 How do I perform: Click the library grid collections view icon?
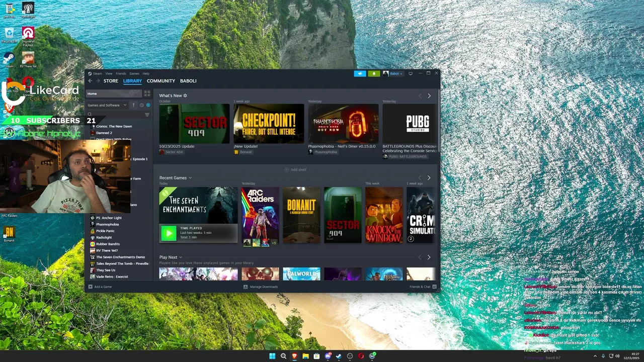(x=147, y=94)
